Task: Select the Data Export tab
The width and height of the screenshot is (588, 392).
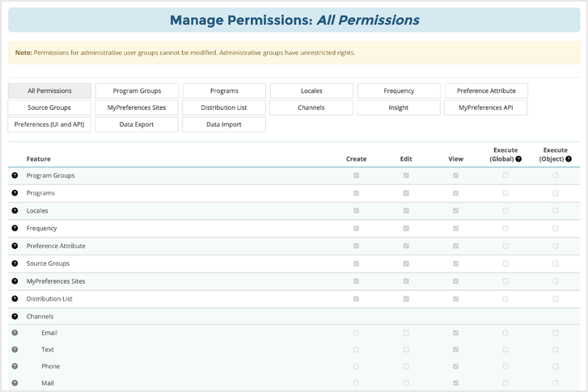Action: pos(137,124)
